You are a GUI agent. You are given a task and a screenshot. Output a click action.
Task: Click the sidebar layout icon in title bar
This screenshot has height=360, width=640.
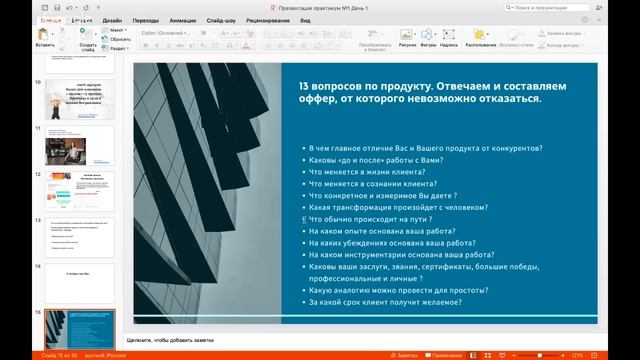(x=45, y=8)
